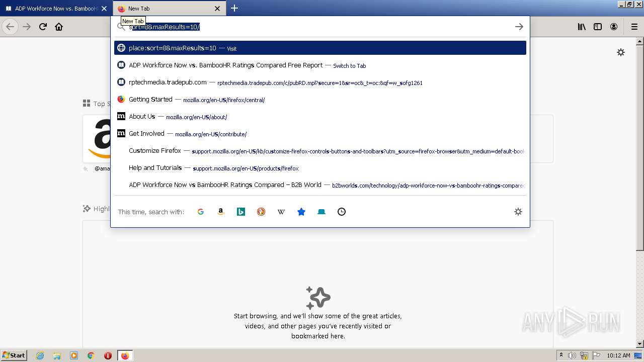Toggle the sidebar view icon
644x362 pixels.
click(598, 27)
